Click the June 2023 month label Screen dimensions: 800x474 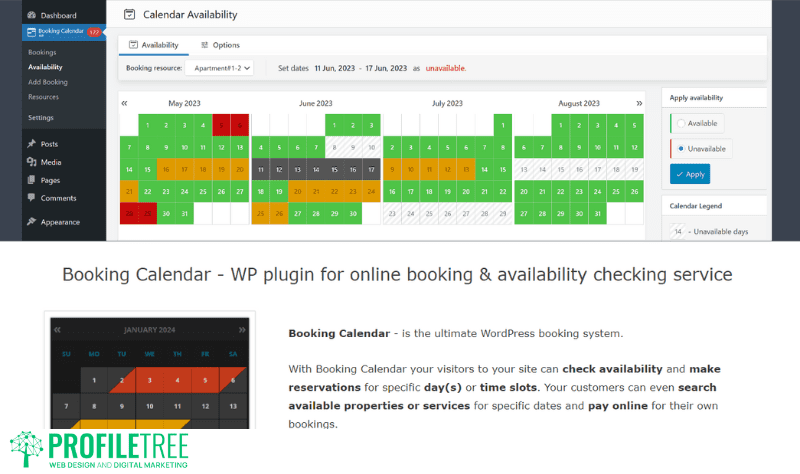pos(315,103)
